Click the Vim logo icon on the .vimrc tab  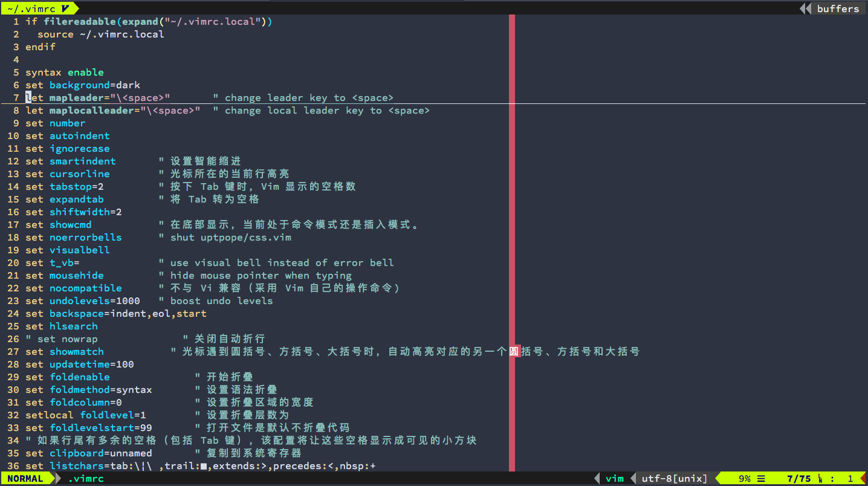tap(65, 8)
